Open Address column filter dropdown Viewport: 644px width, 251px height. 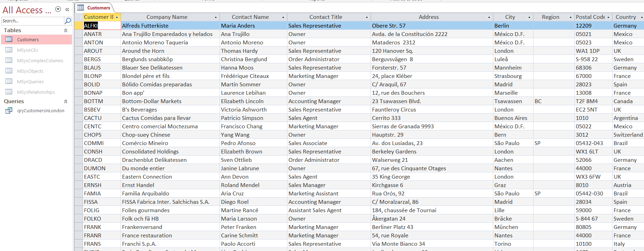(489, 17)
